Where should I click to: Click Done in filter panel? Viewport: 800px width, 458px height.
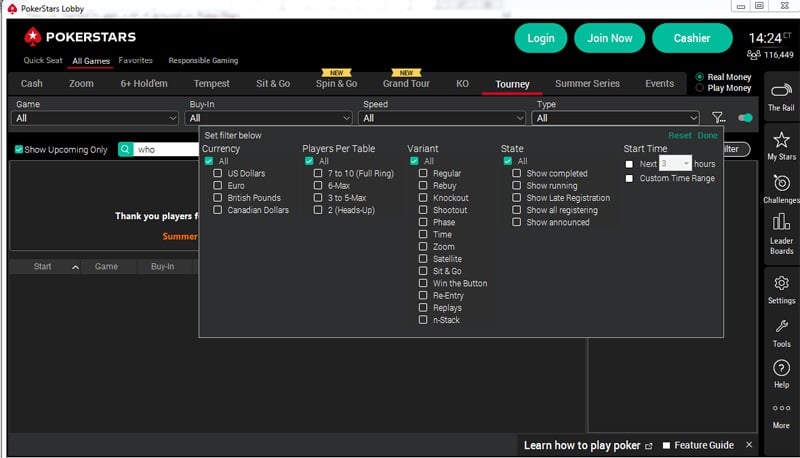(x=708, y=136)
